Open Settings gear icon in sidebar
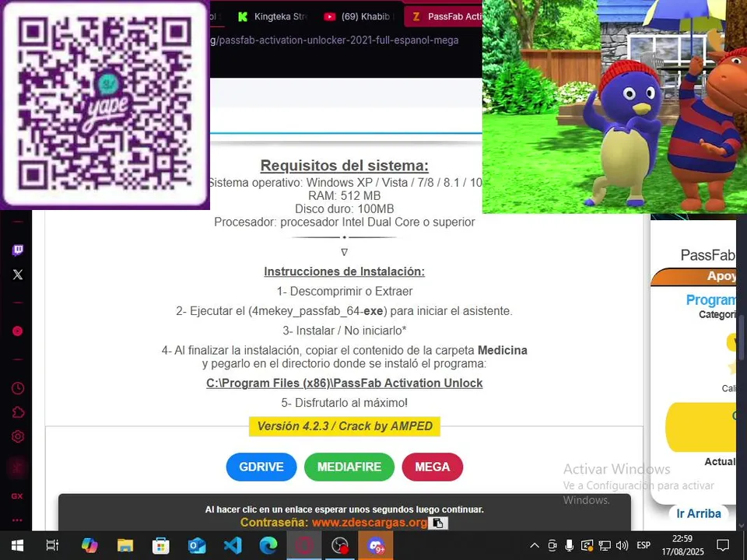Image resolution: width=747 pixels, height=560 pixels. 18,436
